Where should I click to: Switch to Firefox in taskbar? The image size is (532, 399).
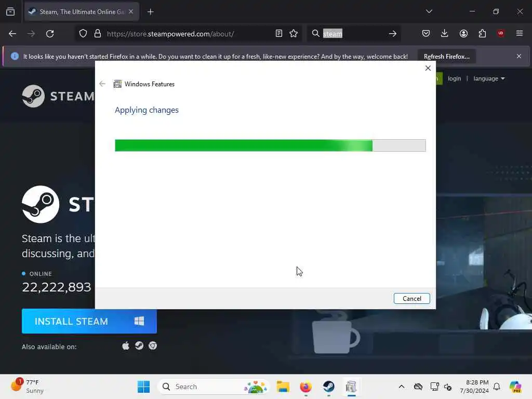(305, 387)
